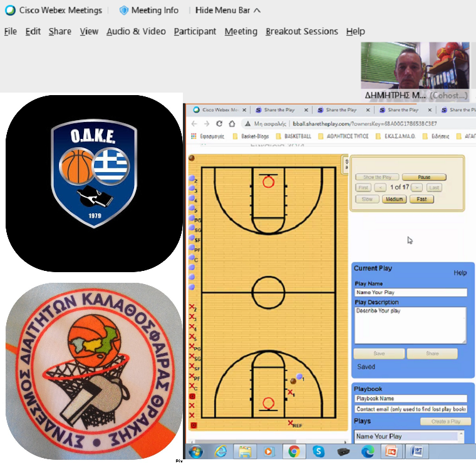Click the Show the Play button
This screenshot has height=463, width=476.
click(x=377, y=177)
